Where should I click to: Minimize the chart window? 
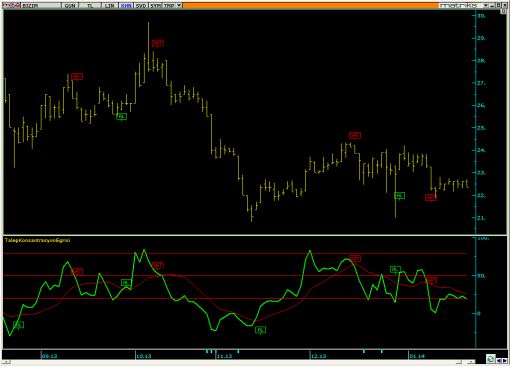[x=492, y=5]
